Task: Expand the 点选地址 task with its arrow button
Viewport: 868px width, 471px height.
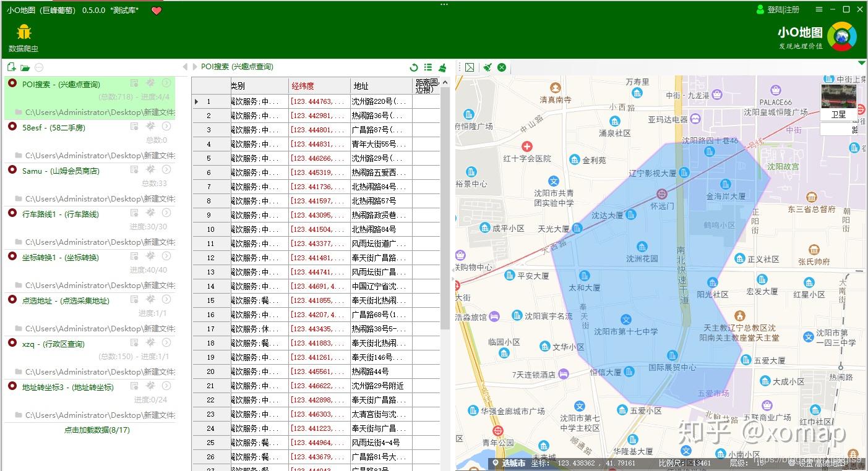Action: pos(166,299)
